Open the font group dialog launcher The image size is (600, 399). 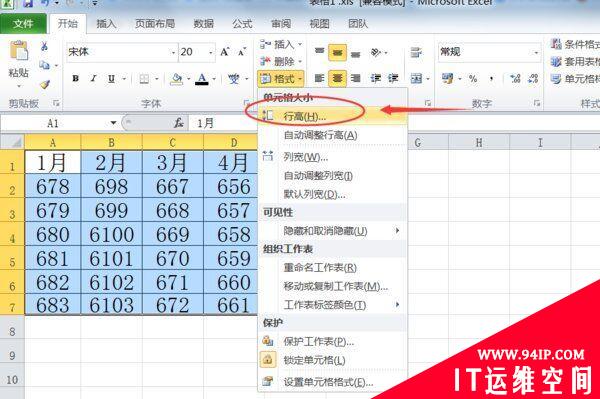click(246, 103)
